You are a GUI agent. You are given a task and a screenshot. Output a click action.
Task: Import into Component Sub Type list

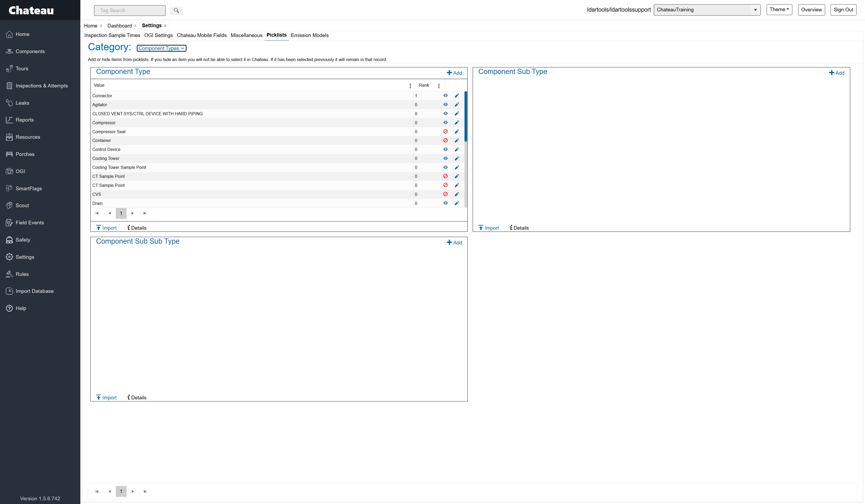pos(489,228)
